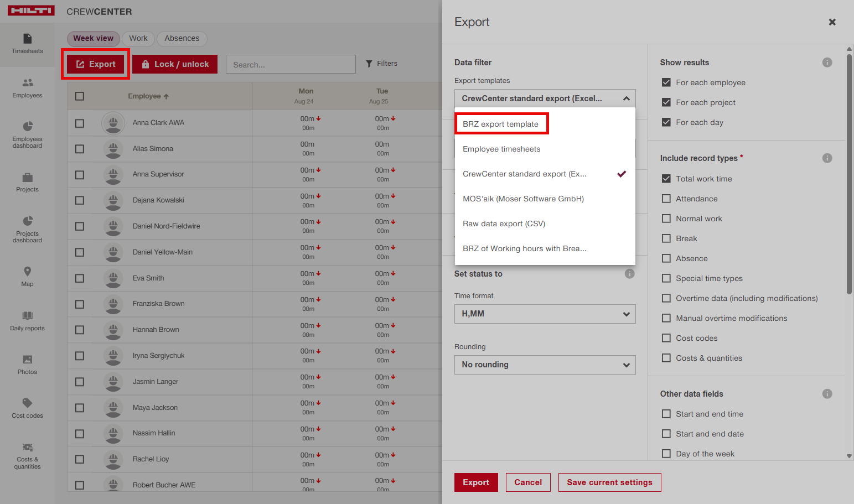Click the Search input field

[x=291, y=64]
